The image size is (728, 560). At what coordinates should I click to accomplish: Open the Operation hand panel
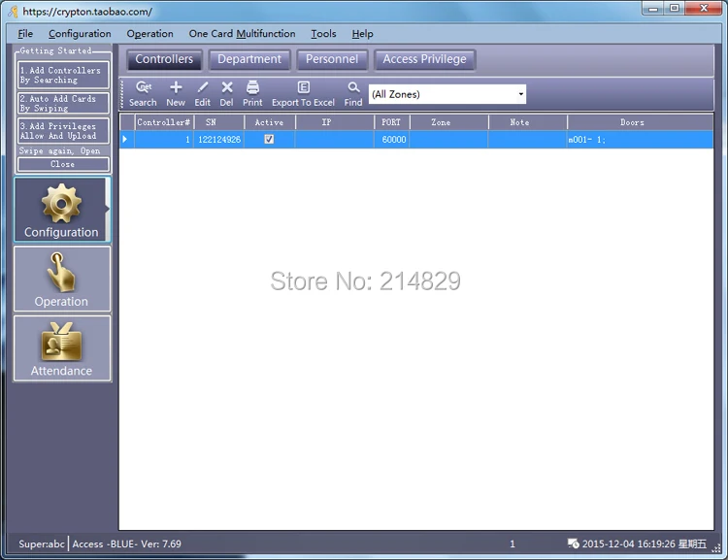[62, 279]
